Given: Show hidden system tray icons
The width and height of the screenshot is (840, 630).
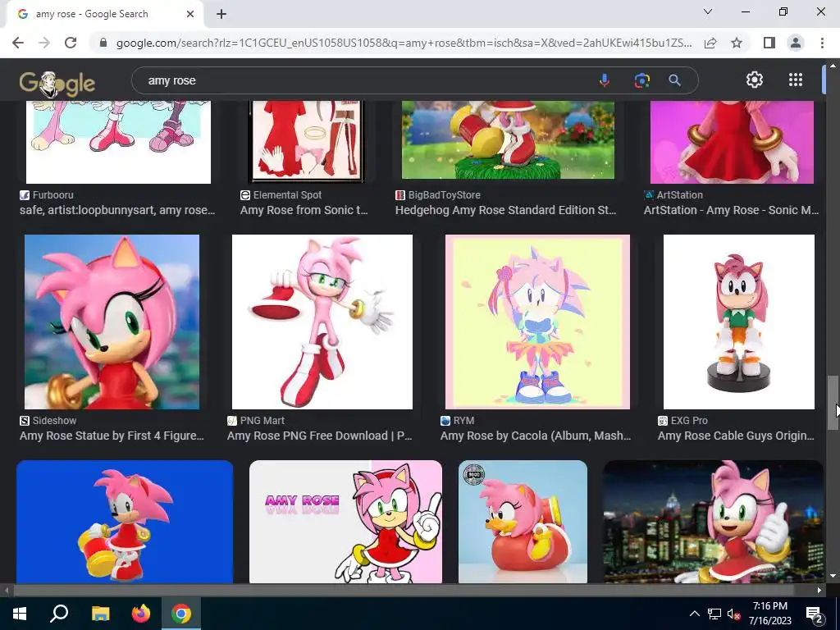Looking at the screenshot, I should [x=694, y=614].
